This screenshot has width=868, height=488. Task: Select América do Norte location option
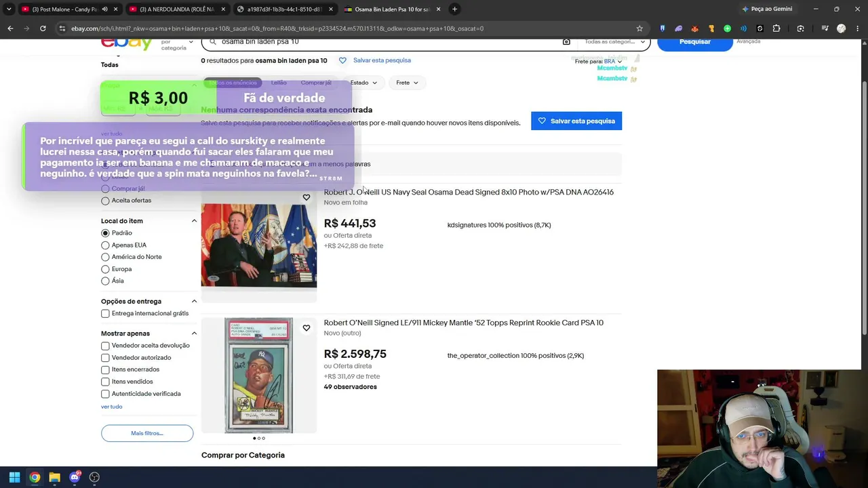click(105, 257)
